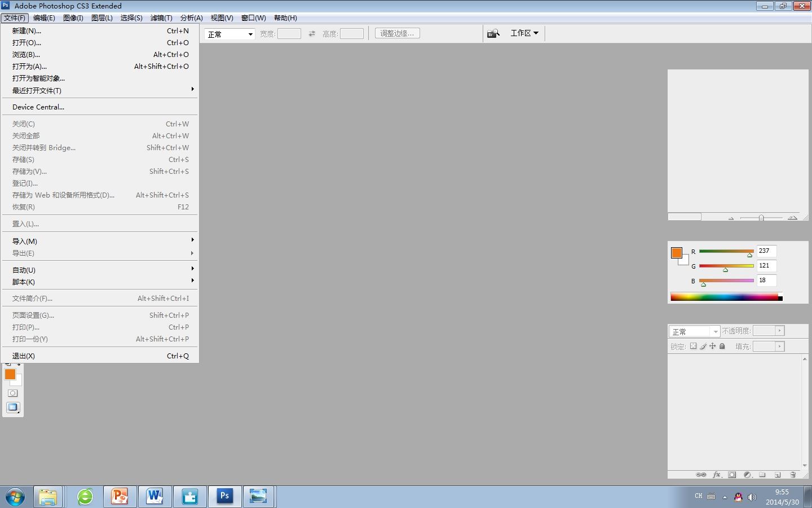The width and height of the screenshot is (812, 508).
Task: Add a layer mask icon
Action: point(732,475)
